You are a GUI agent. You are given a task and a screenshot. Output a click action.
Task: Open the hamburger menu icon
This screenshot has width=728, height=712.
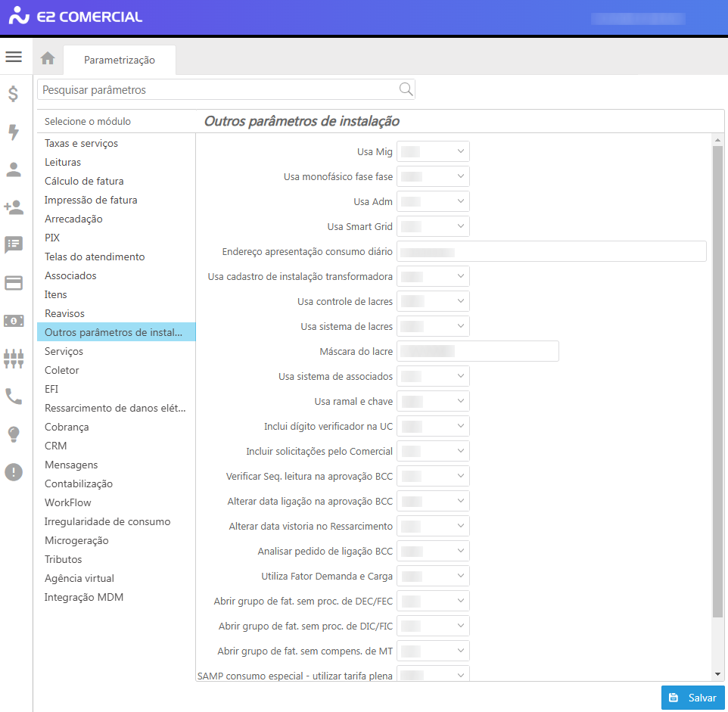click(14, 57)
